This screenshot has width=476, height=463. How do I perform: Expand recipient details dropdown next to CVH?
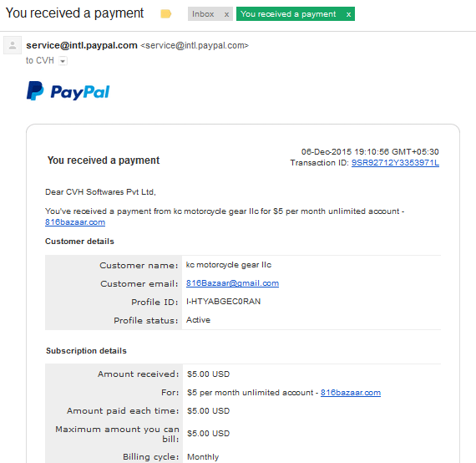(63, 61)
